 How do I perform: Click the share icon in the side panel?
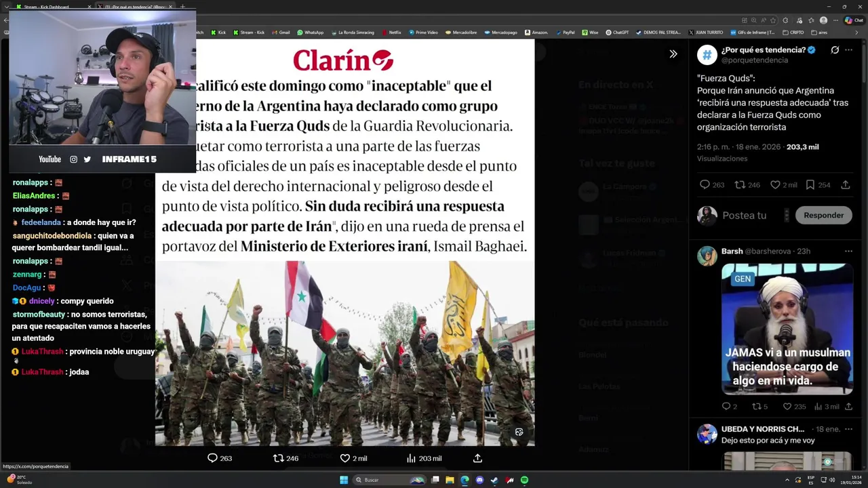pos(846,185)
